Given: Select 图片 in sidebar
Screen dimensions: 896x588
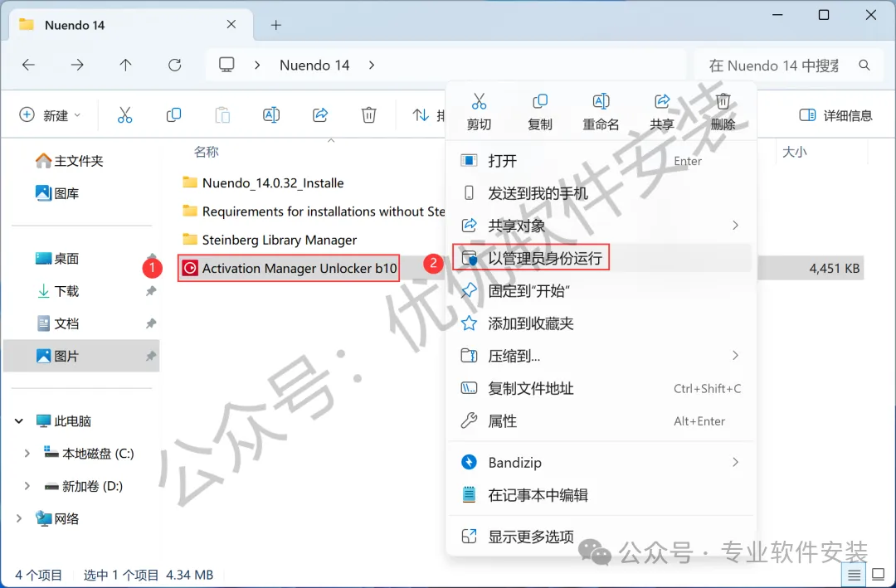Looking at the screenshot, I should [x=81, y=356].
